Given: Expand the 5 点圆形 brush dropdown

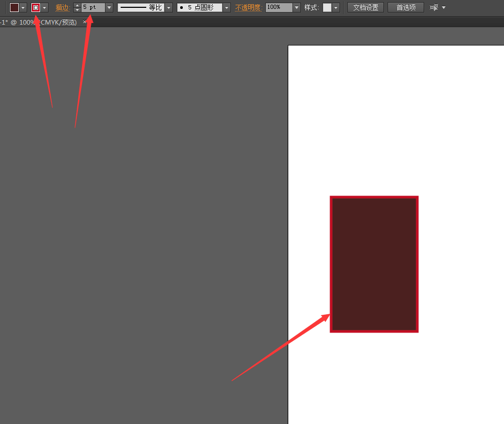Looking at the screenshot, I should [227, 7].
